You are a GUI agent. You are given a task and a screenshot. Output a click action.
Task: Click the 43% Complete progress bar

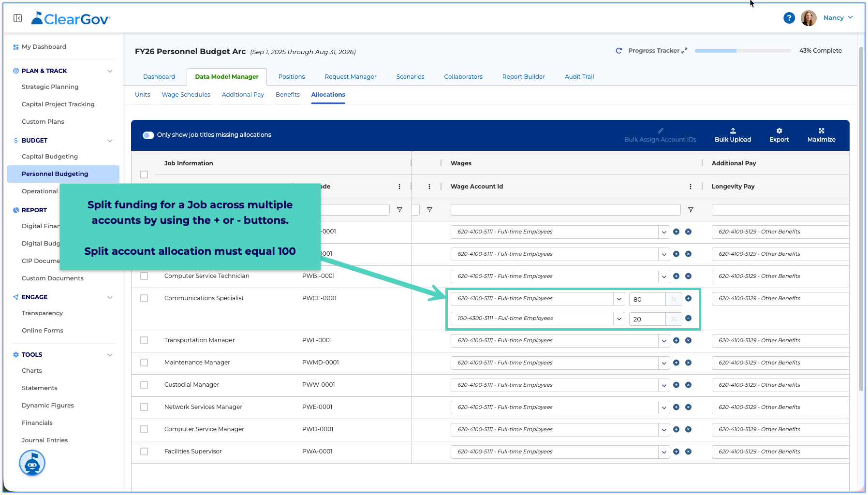(x=743, y=51)
